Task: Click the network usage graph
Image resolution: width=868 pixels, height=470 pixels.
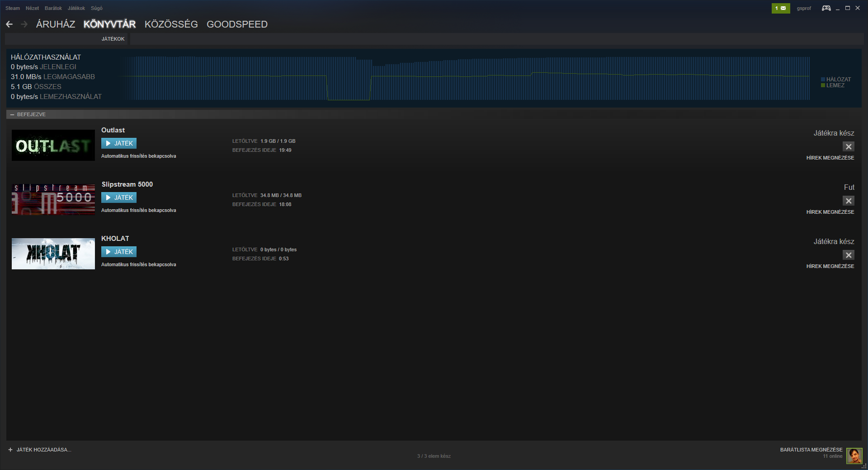Action: (x=464, y=78)
